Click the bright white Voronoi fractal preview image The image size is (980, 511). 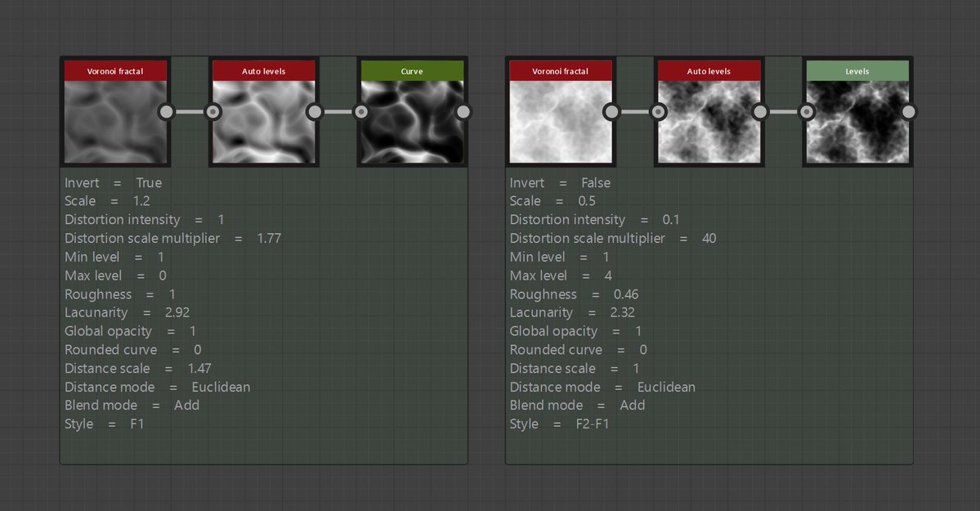(561, 122)
